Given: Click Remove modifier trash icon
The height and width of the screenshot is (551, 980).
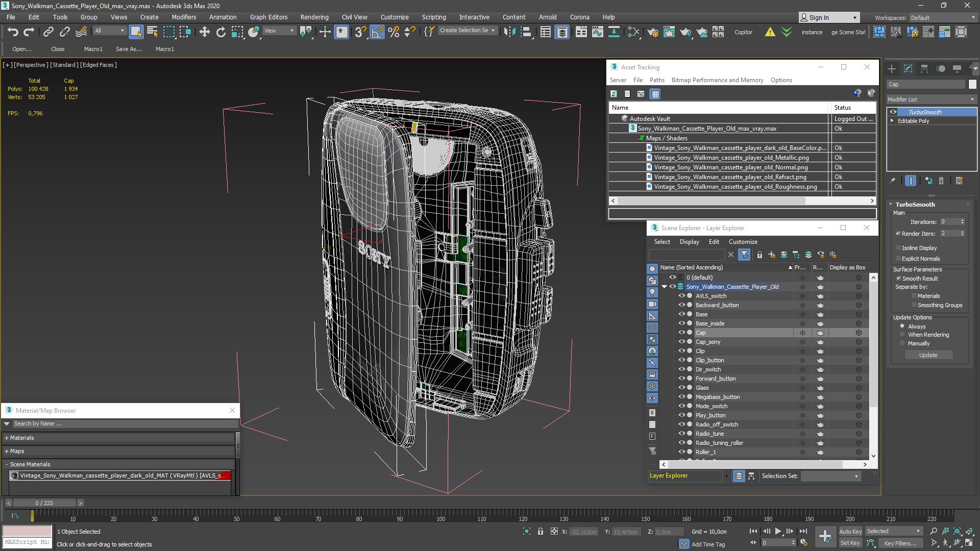Looking at the screenshot, I should point(941,181).
